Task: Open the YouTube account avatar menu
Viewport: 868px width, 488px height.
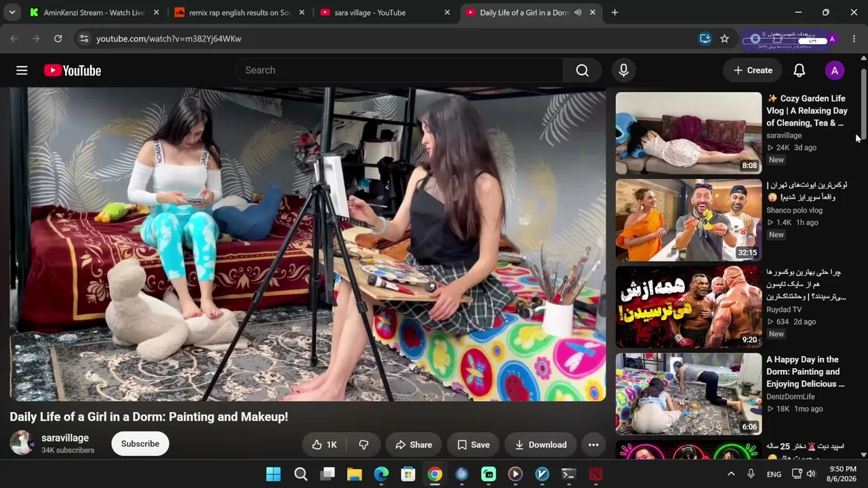Action: 835,70
